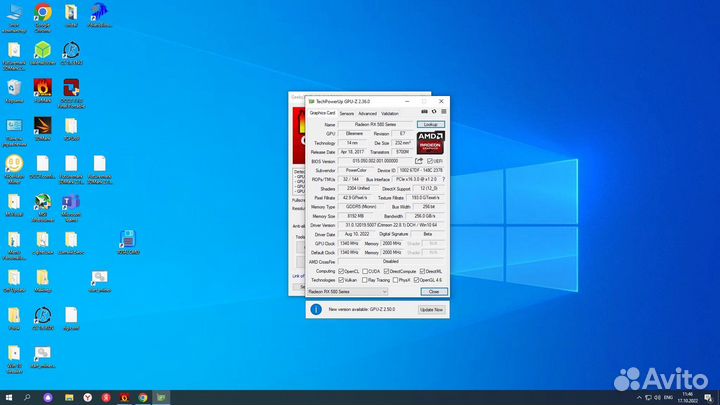720x405 pixels.
Task: Select the green cube desktop shortcut
Action: pos(43,53)
